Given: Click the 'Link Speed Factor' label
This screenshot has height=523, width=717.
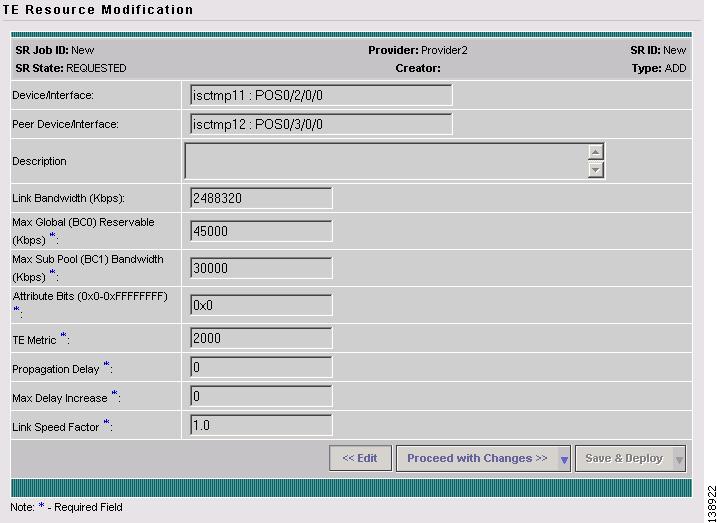Looking at the screenshot, I should pos(56,427).
